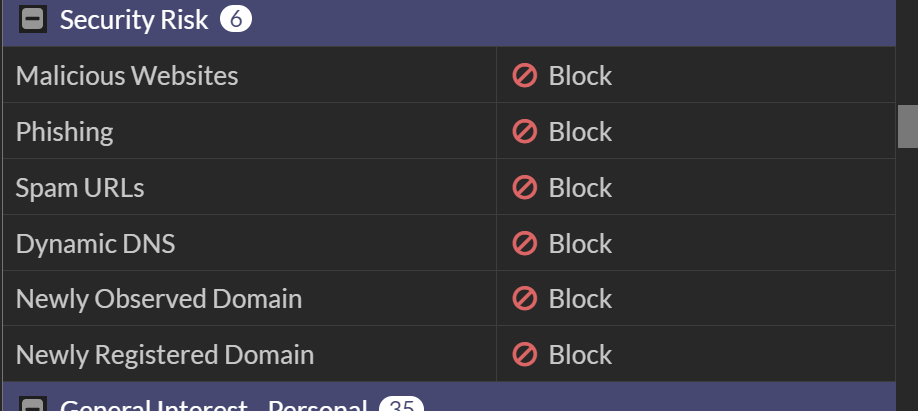Viewport: 918px width, 411px height.
Task: Click the Security Risk count badge 6
Action: coord(236,20)
